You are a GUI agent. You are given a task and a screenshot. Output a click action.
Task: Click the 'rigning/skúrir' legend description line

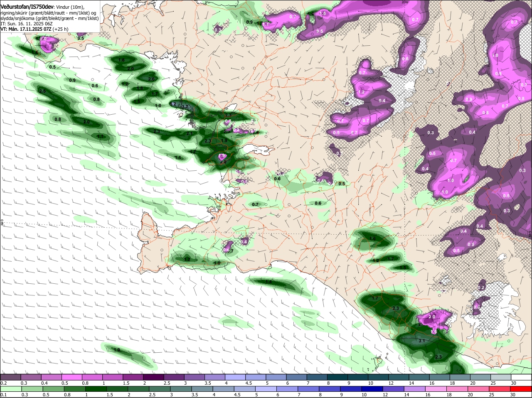(49, 13)
